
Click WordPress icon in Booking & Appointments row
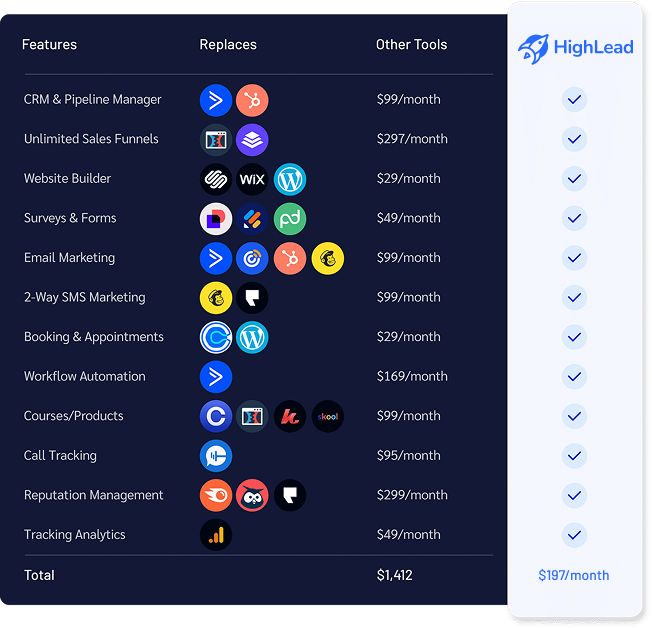(x=252, y=337)
